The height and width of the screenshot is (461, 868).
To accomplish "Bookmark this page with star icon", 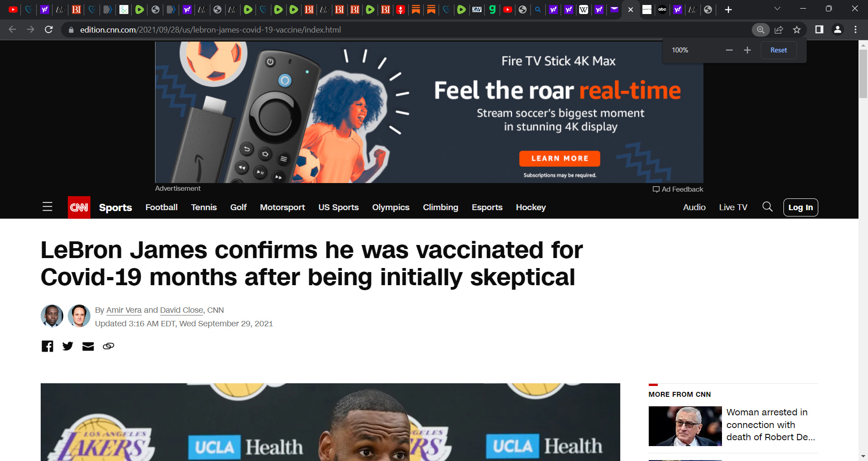I will pos(797,30).
